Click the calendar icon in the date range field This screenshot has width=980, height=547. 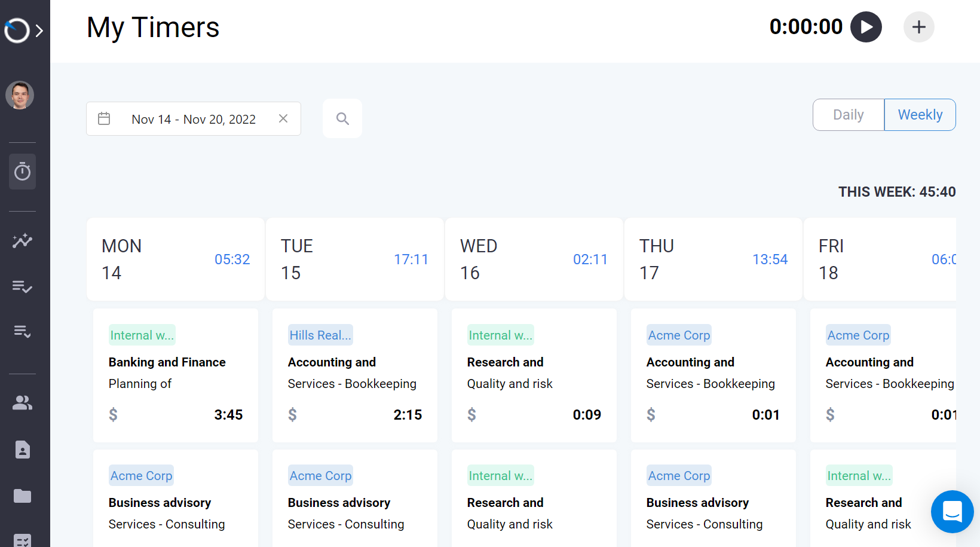tap(103, 118)
